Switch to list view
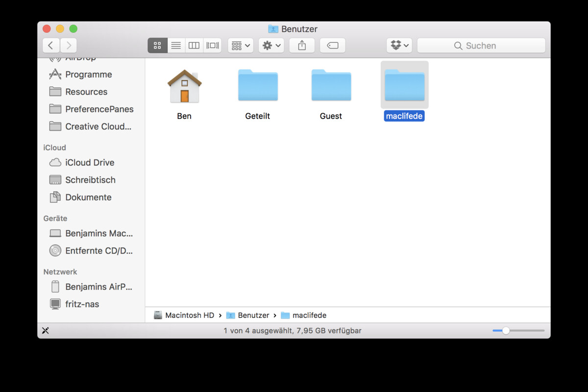Viewport: 588px width, 392px height. tap(175, 45)
